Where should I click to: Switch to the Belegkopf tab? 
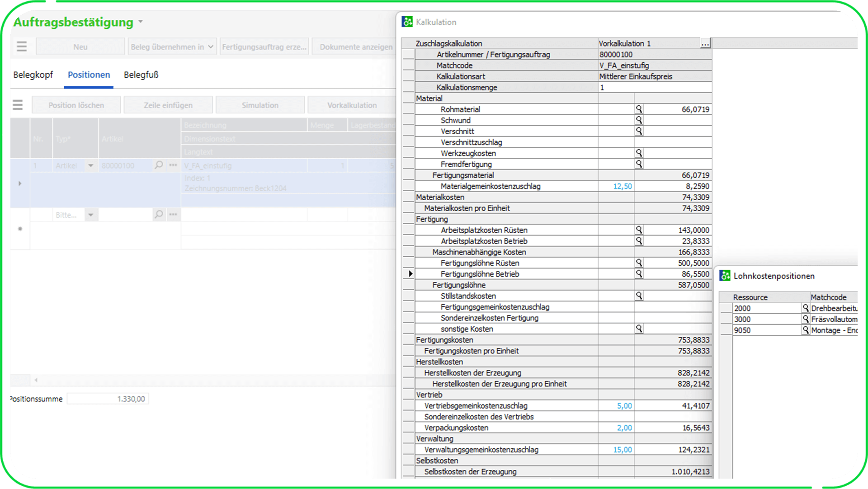[33, 75]
